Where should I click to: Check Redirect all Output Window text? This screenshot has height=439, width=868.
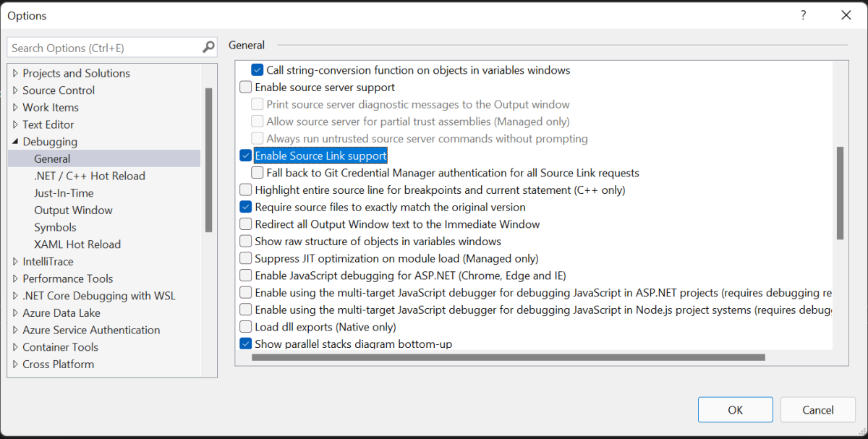point(246,224)
